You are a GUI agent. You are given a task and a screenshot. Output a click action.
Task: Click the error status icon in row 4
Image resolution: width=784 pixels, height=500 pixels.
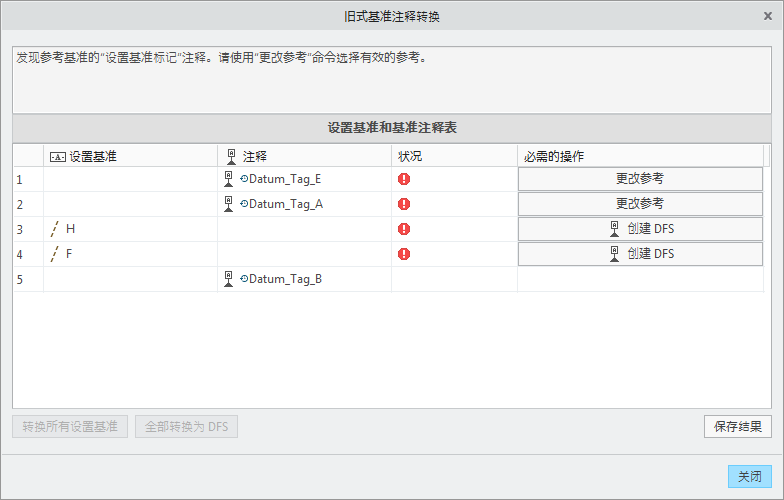click(404, 254)
